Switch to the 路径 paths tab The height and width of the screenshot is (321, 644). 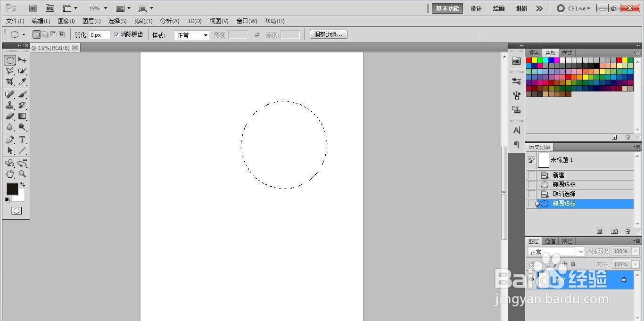[x=567, y=241]
